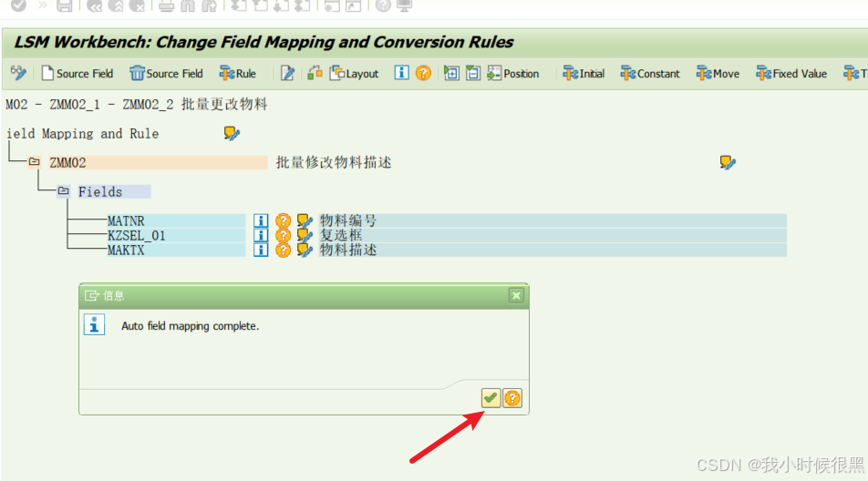Click the 复选框 description text
This screenshot has width=868, height=481.
(341, 236)
